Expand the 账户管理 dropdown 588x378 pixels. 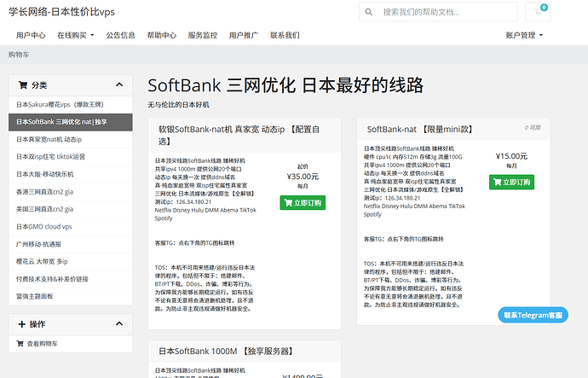[x=524, y=35]
